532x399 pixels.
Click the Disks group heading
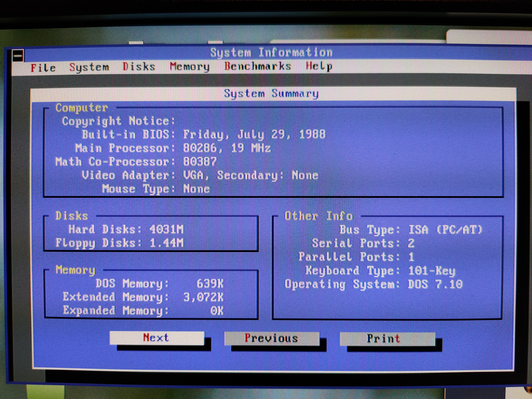(x=72, y=216)
